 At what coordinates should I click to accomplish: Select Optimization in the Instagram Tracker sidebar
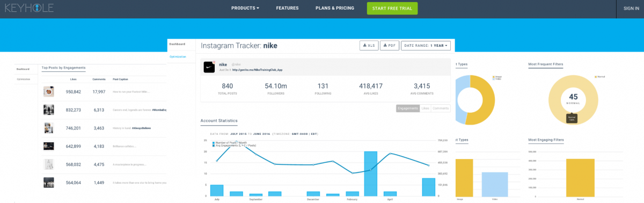pos(178,56)
